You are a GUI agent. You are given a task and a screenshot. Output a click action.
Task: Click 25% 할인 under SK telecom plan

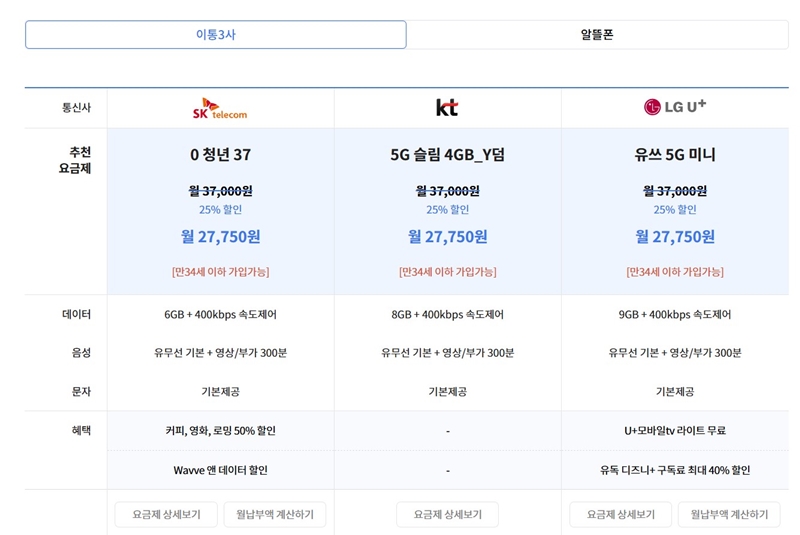[220, 210]
